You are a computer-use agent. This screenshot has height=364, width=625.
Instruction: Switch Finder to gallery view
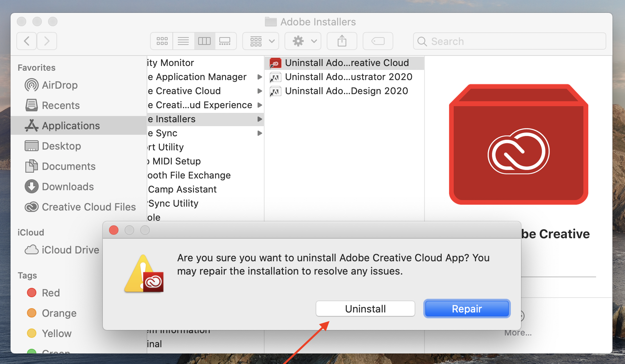pyautogui.click(x=226, y=41)
